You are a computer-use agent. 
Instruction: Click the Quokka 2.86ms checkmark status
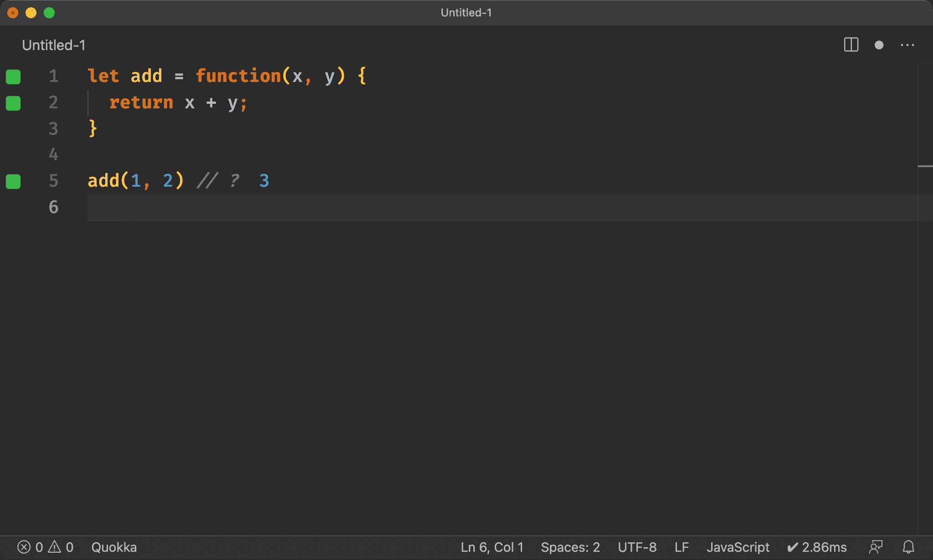[x=817, y=547]
